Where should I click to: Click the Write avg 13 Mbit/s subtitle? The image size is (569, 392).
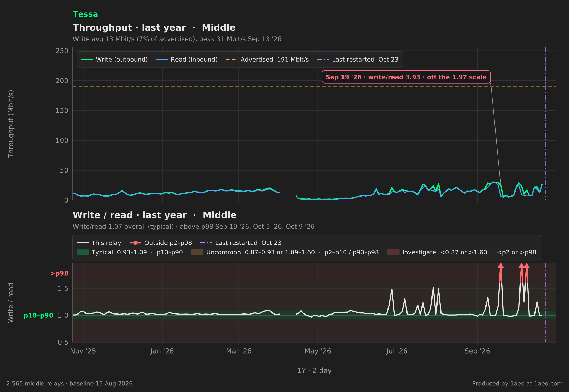pyautogui.click(x=177, y=39)
